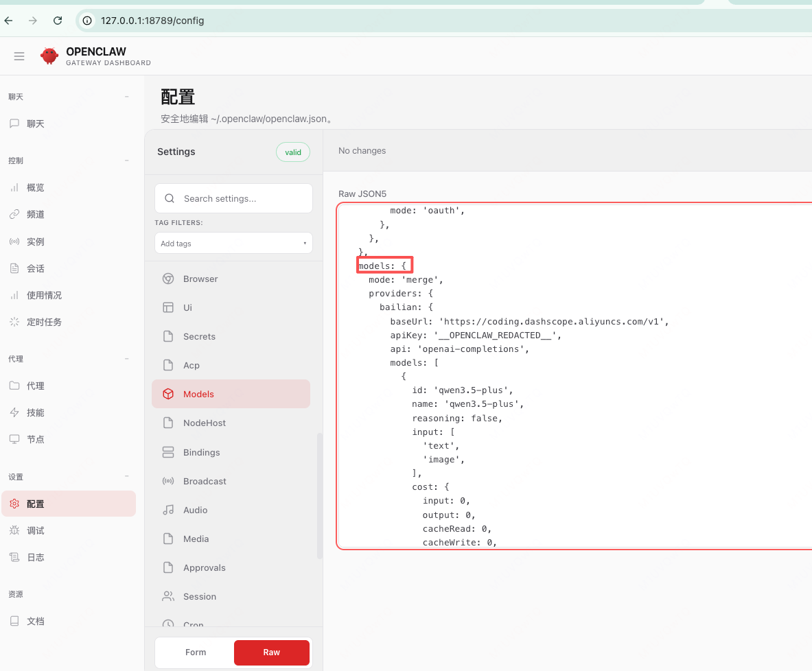
Task: Open the Approvals settings section
Action: pyautogui.click(x=231, y=567)
